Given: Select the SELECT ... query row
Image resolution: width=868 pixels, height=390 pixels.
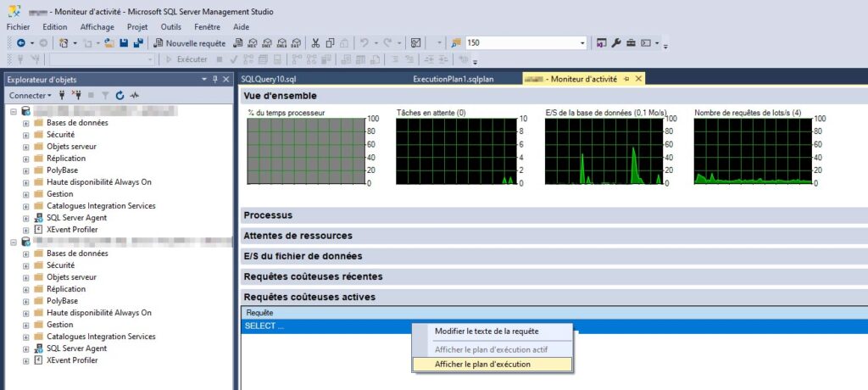Looking at the screenshot, I should 554,326.
